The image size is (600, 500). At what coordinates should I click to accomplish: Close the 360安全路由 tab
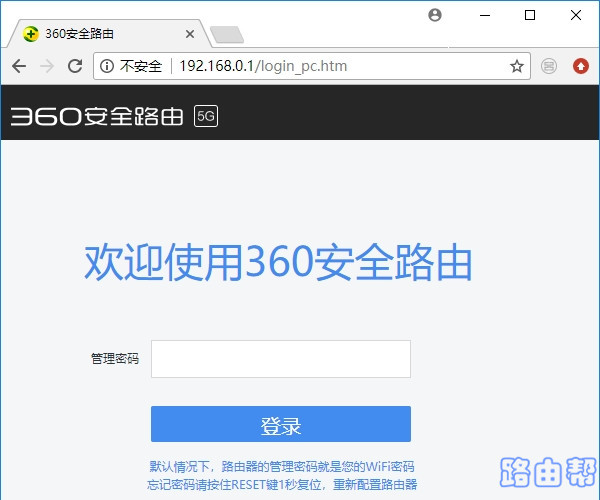point(190,33)
